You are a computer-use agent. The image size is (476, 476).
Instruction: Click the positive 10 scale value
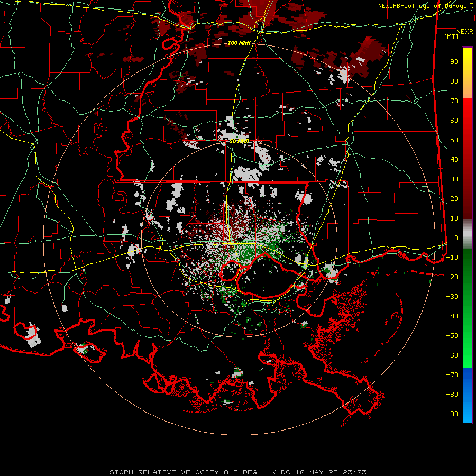(454, 218)
